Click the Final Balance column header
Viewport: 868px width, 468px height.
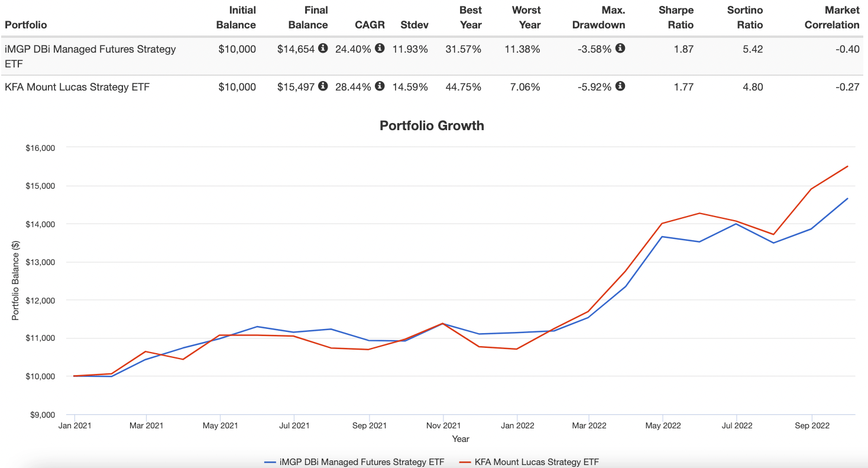pos(308,17)
